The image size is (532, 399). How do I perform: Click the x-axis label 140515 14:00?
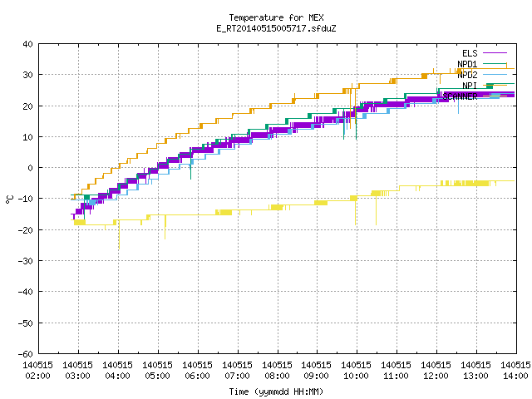click(515, 370)
